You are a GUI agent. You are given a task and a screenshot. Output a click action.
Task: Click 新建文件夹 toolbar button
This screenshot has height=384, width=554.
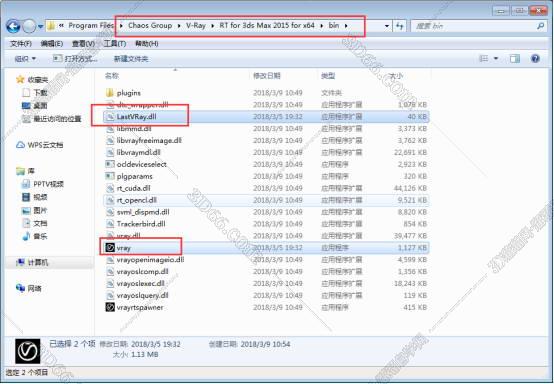point(131,59)
